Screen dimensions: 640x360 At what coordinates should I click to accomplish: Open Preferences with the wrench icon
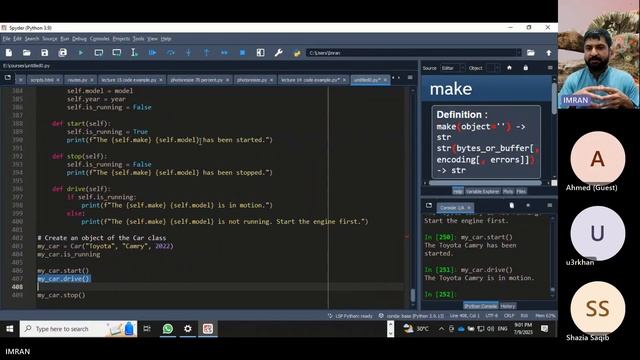278,53
